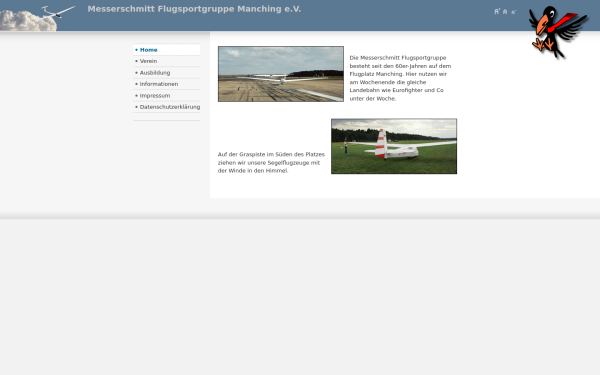This screenshot has height=375, width=600.
Task: Open the Home menu item
Action: 166,50
